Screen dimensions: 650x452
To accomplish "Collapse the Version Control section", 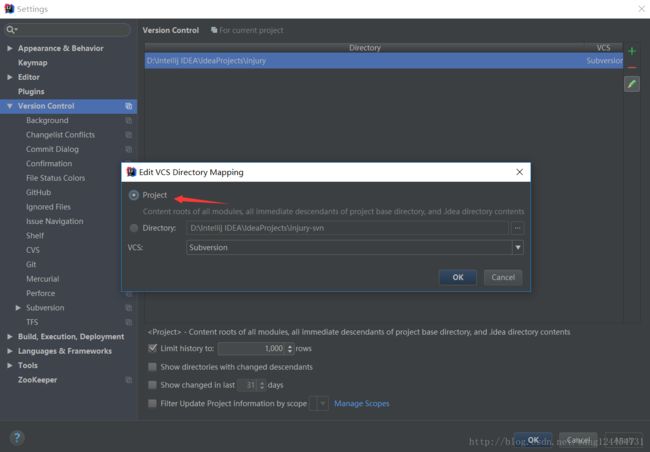I will (x=10, y=106).
